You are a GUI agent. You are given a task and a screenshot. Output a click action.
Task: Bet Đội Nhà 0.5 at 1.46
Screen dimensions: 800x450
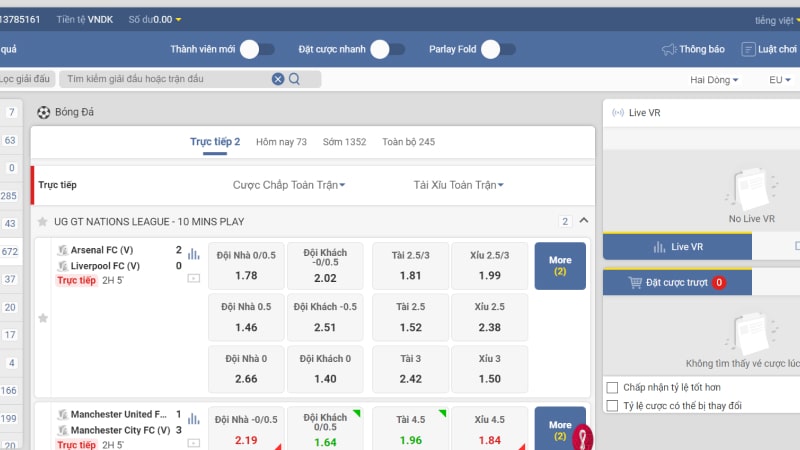[246, 317]
